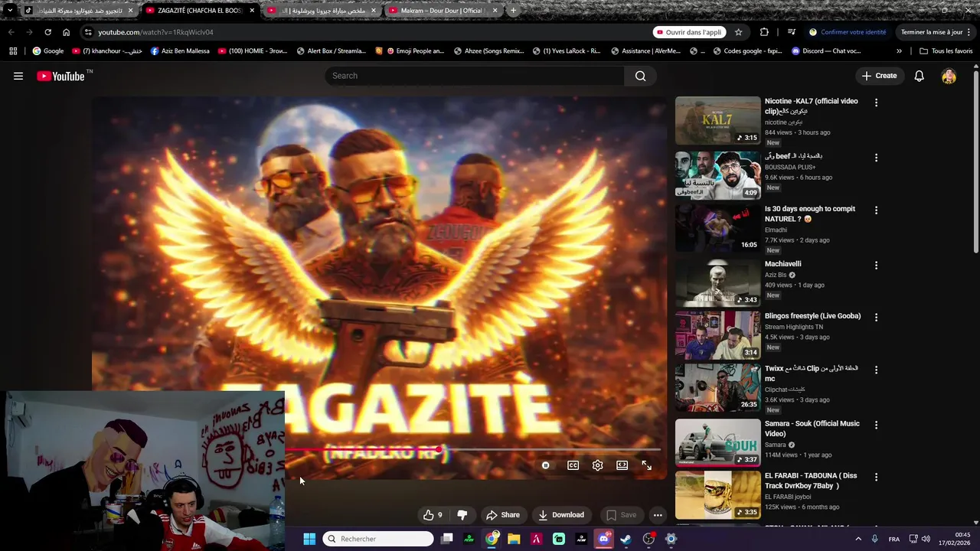Open options for Nicotine -KAL7 video
Screen dimensions: 980x551
[x=876, y=103]
